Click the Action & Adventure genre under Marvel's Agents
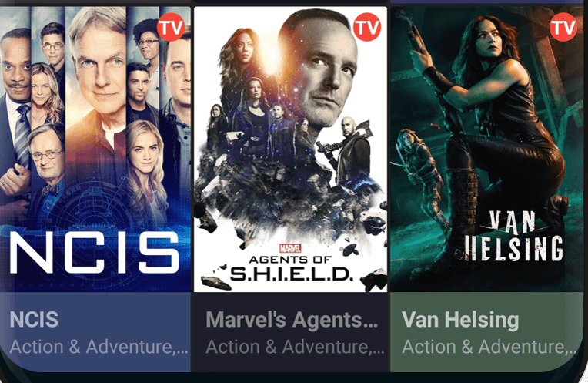 [x=295, y=347]
